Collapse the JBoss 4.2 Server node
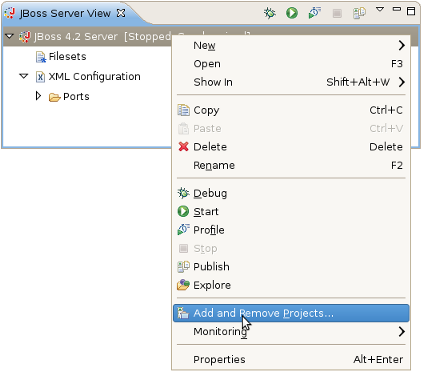The image size is (423, 371). [10, 36]
